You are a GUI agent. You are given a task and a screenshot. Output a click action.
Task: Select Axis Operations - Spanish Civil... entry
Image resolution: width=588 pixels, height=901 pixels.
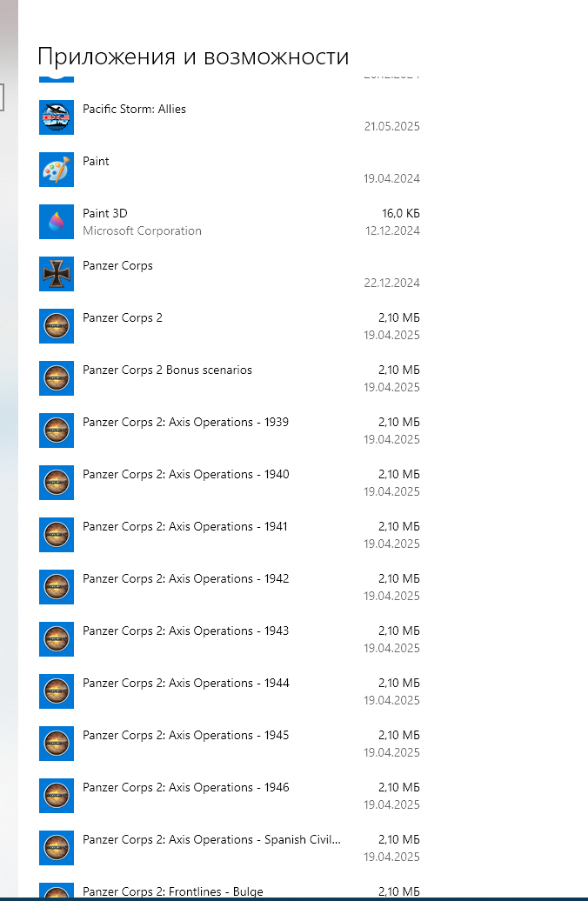[230, 848]
